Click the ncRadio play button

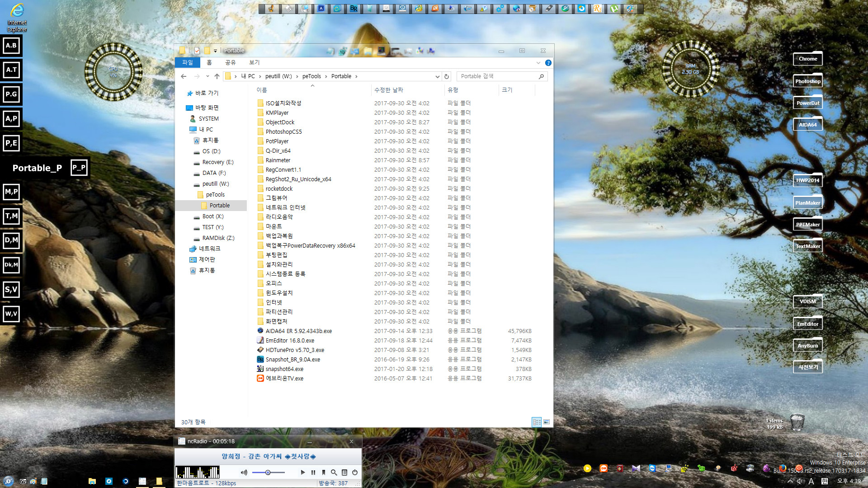click(302, 472)
